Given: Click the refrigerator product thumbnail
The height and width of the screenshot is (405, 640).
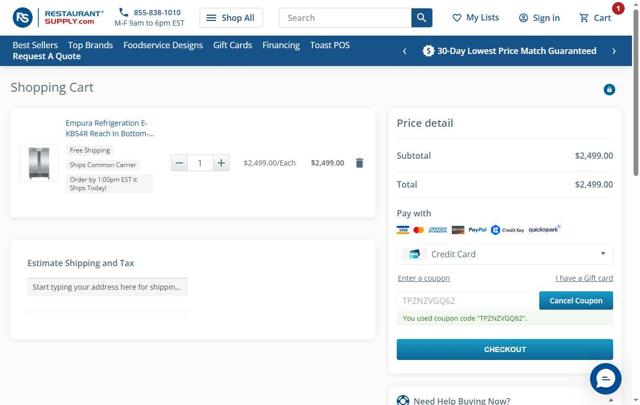Looking at the screenshot, I should click(x=39, y=163).
